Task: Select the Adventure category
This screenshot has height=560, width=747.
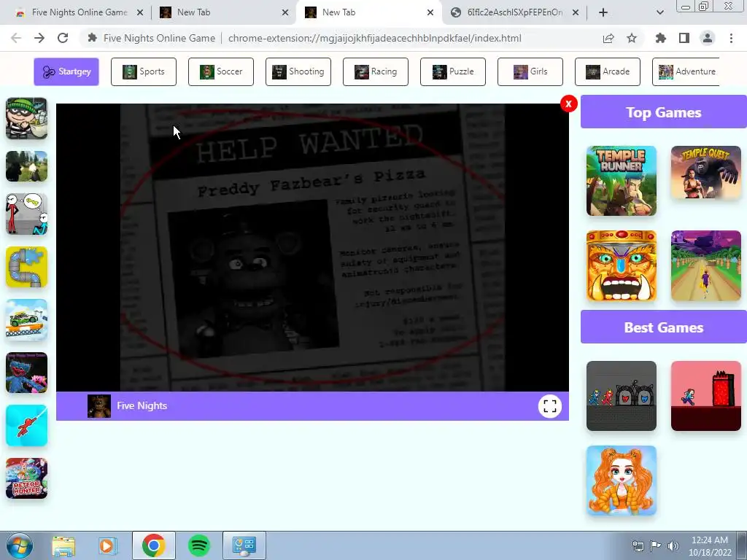Action: [x=686, y=71]
